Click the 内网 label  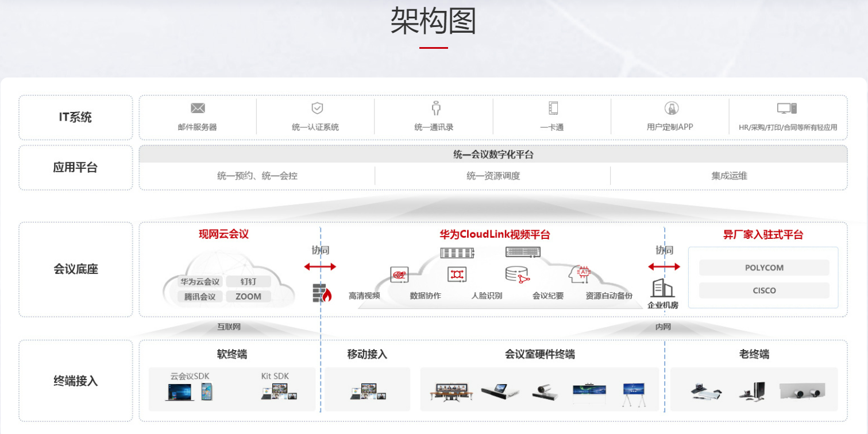tap(663, 327)
